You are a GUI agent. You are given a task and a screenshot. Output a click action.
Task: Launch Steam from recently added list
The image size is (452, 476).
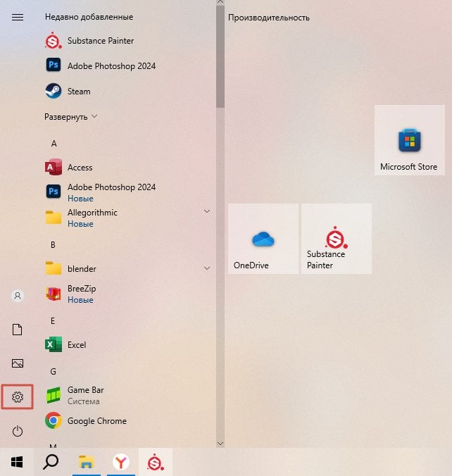coord(68,91)
